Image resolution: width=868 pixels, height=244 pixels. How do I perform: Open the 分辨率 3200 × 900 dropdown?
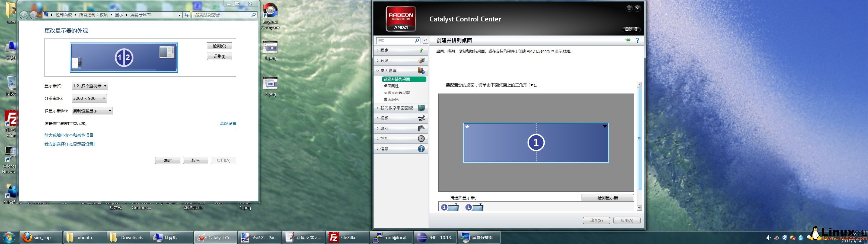pyautogui.click(x=89, y=98)
